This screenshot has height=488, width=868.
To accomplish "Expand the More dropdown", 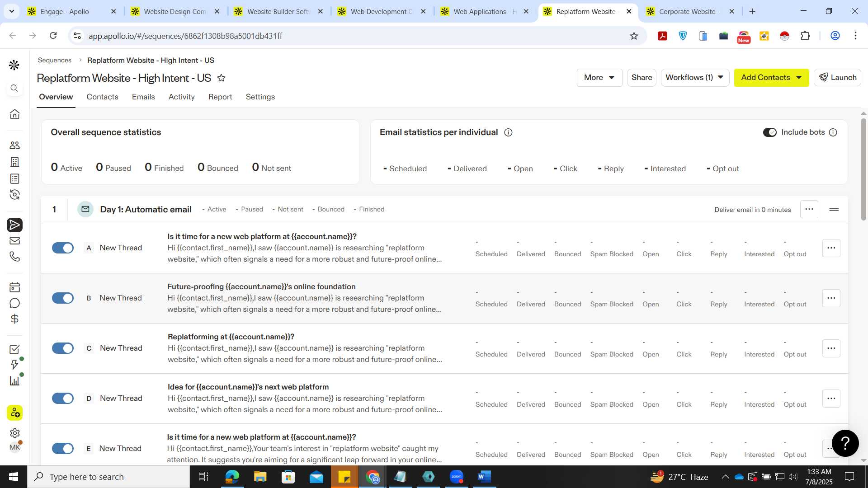I will tap(599, 78).
